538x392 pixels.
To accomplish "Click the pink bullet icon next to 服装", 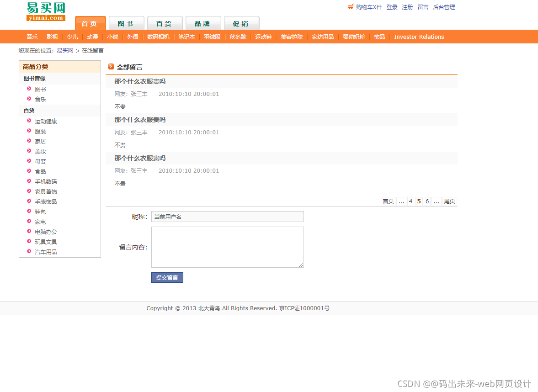I will [x=29, y=131].
